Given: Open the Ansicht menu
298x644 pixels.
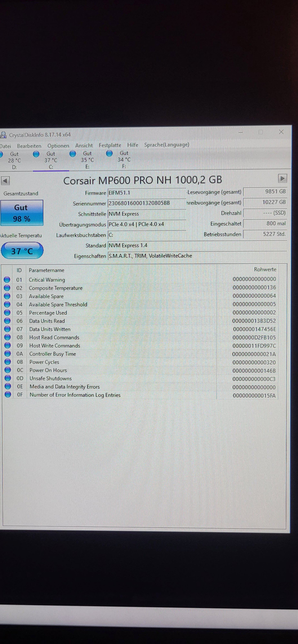Looking at the screenshot, I should tap(84, 146).
